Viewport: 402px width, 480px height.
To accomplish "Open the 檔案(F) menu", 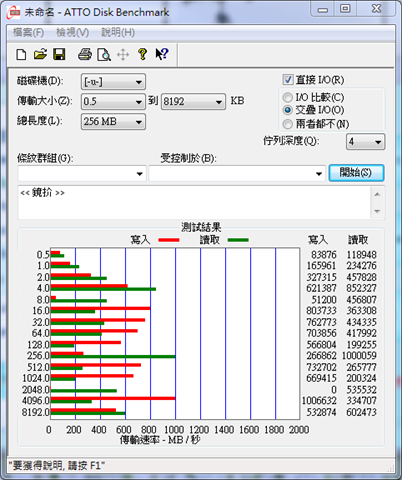I will click(28, 33).
